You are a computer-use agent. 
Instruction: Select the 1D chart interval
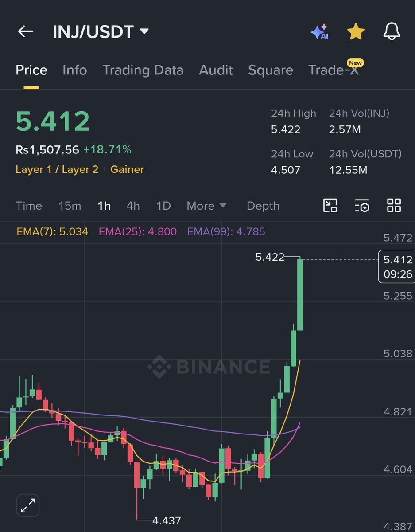click(163, 206)
